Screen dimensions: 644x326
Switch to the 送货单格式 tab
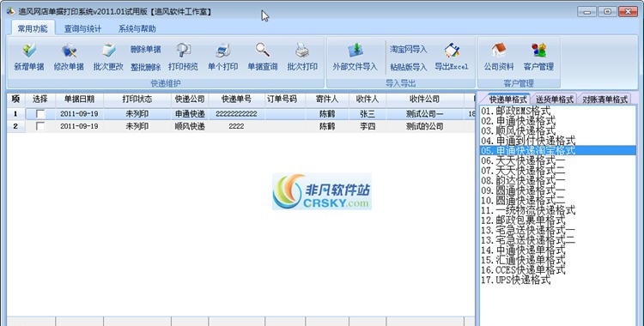pos(555,100)
